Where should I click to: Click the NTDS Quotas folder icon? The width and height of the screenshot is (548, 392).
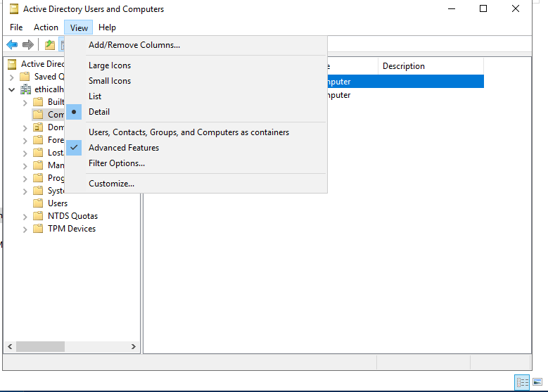coord(38,216)
